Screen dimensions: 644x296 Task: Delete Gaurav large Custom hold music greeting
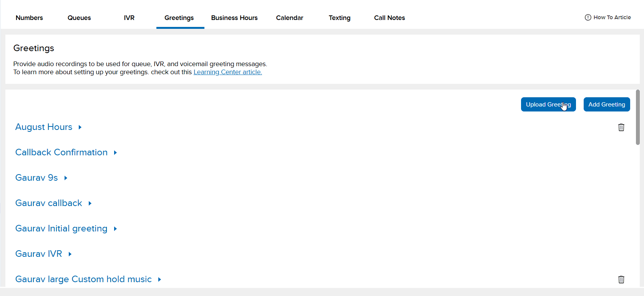coord(621,279)
